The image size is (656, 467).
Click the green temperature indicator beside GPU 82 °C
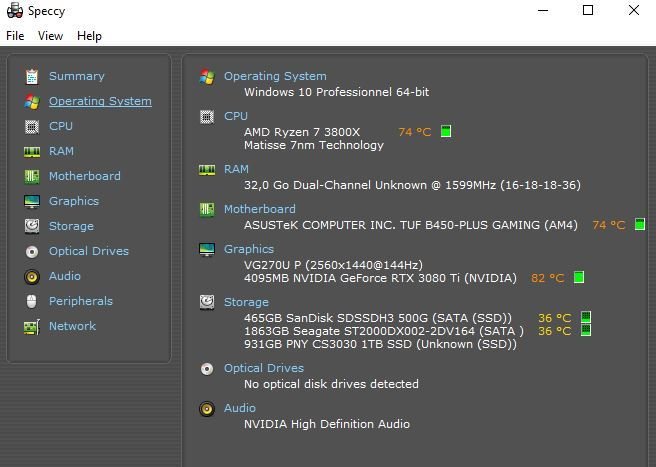click(x=579, y=277)
